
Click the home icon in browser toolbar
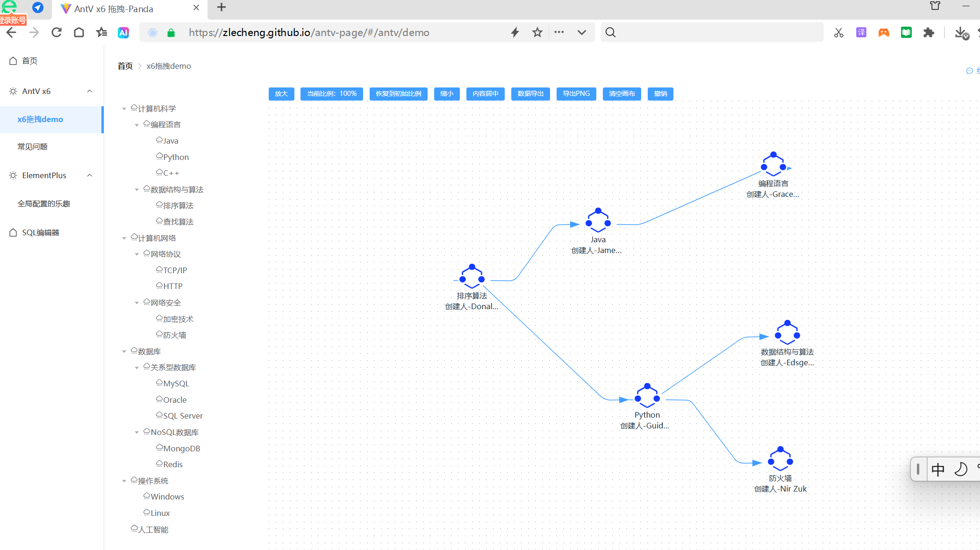pos(79,32)
